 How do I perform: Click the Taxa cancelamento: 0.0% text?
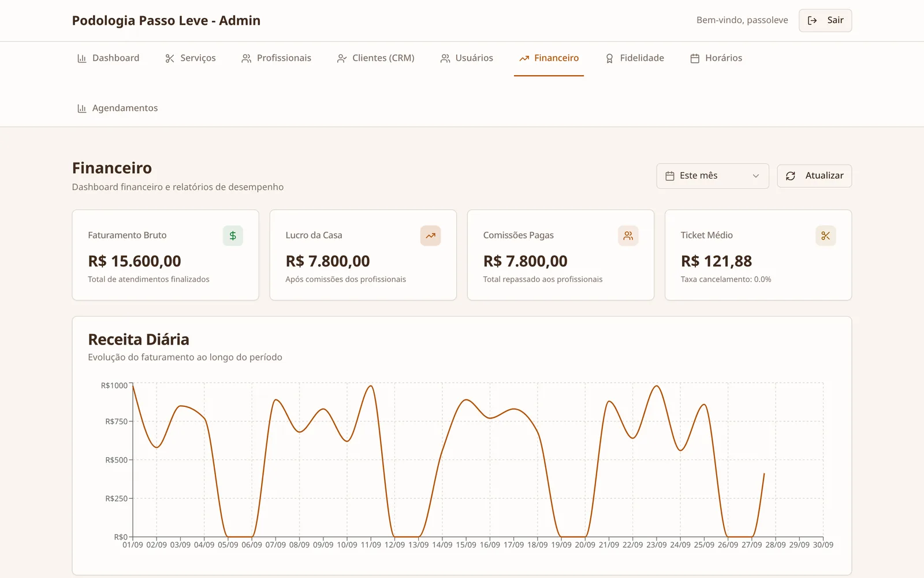point(726,279)
